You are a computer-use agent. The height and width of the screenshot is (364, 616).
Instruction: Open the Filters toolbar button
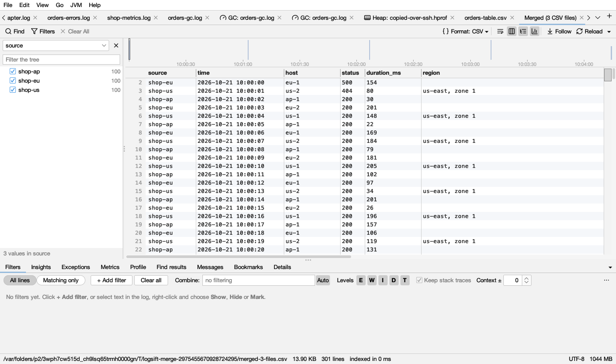click(x=43, y=31)
